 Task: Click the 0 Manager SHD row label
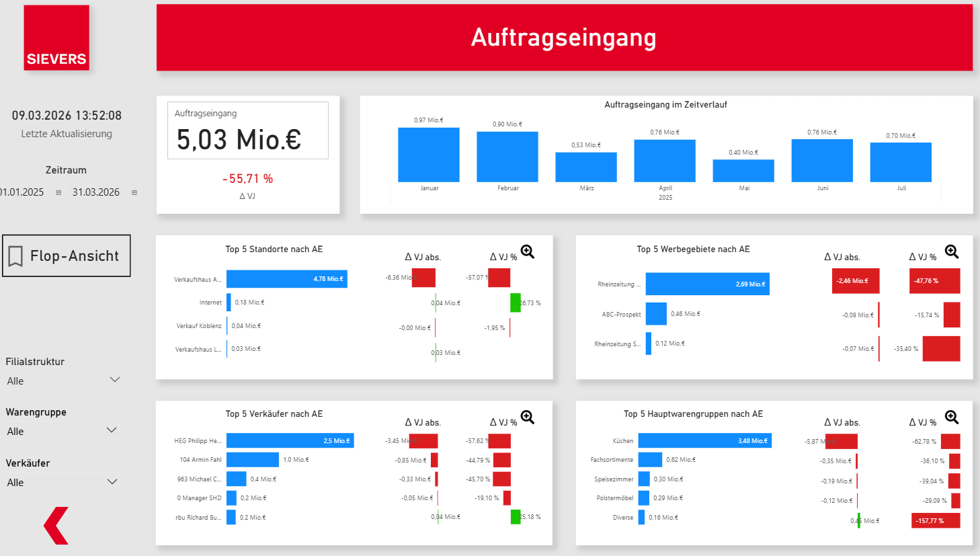199,498
